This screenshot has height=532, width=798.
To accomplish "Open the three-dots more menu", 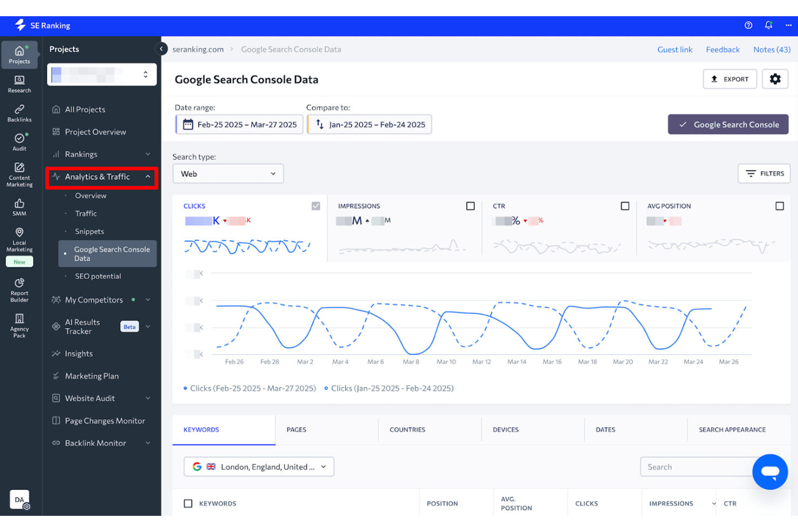I will click(x=788, y=25).
